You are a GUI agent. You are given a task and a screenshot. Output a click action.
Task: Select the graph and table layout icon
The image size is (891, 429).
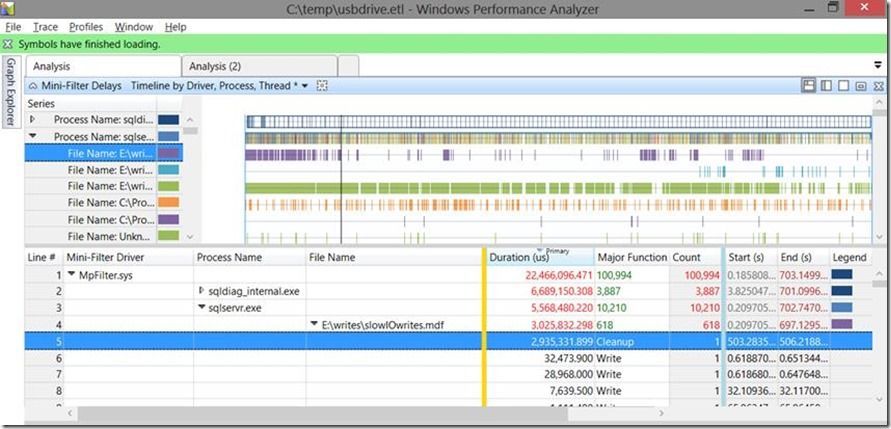pyautogui.click(x=809, y=85)
